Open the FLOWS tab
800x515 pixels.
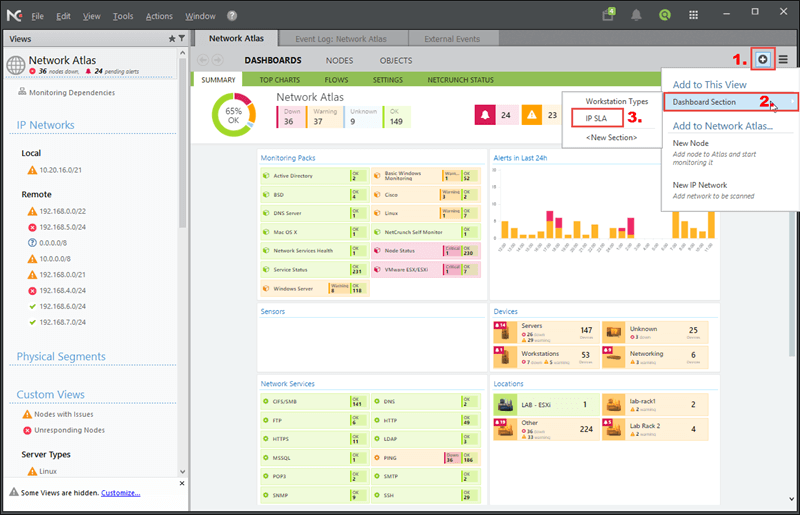point(336,80)
